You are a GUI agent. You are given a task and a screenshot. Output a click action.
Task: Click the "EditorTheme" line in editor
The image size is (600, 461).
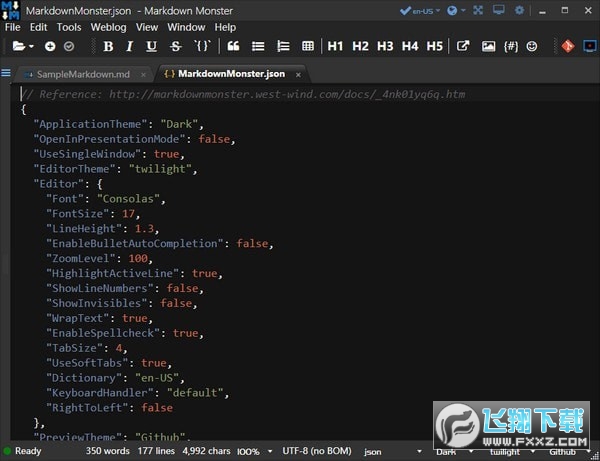(x=116, y=169)
